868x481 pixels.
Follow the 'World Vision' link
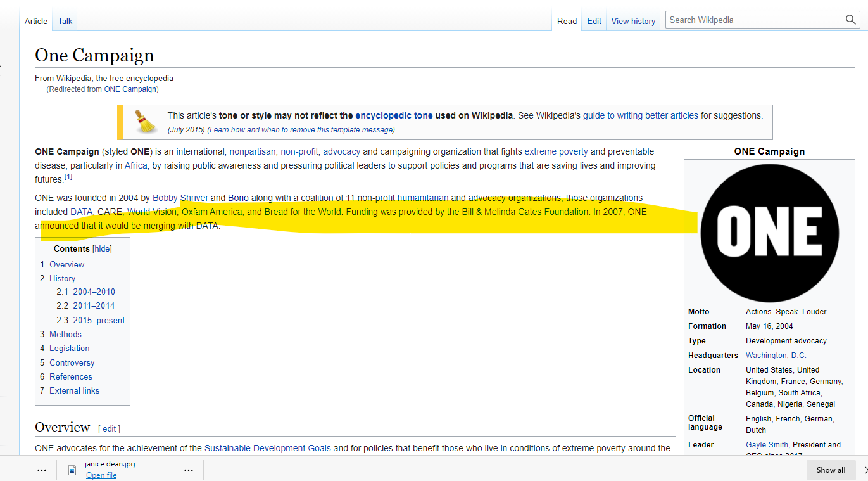152,212
